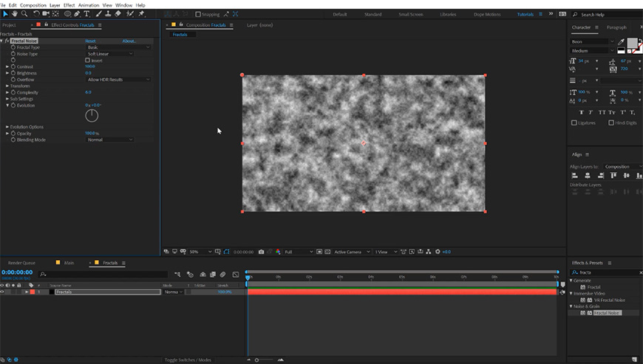Click the Evolution stopwatch icon
Screen dimensions: 643x364
point(13,105)
